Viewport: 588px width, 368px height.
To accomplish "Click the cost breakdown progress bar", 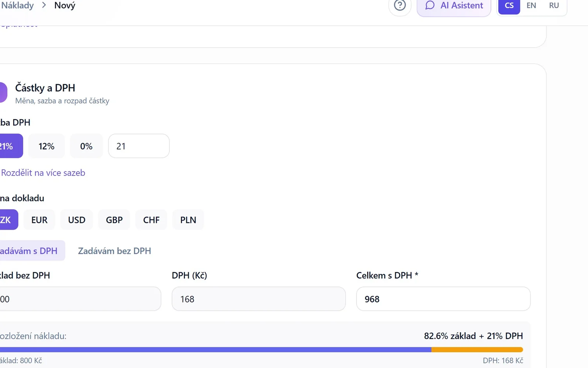I will [x=261, y=350].
